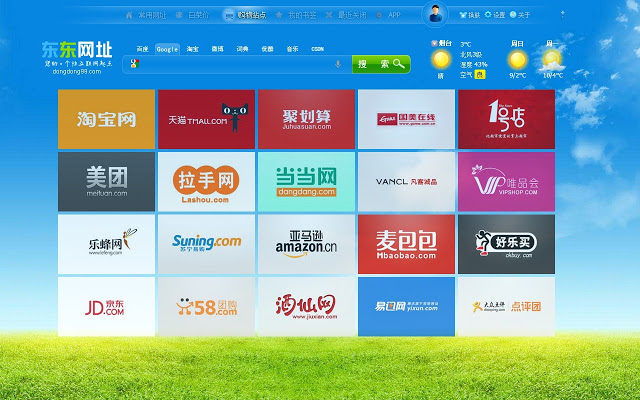Select the 百度 search engine tab
Viewport: 640px width, 400px height.
142,49
